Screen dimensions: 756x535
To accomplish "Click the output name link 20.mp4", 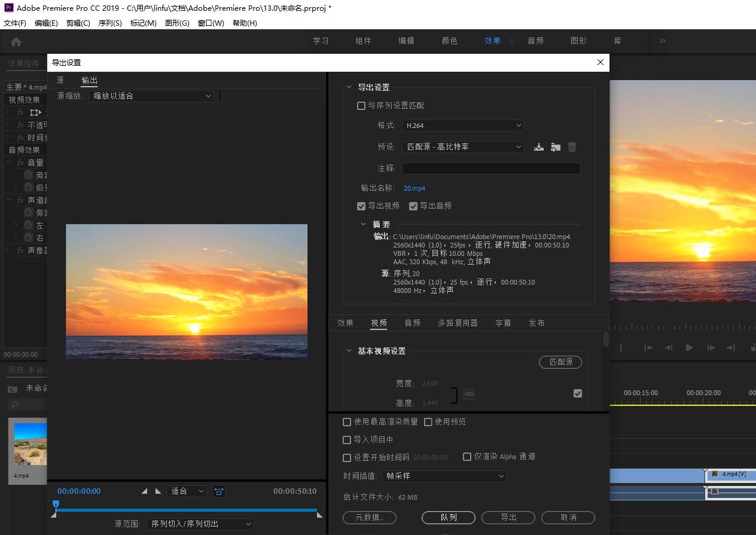I will [414, 188].
